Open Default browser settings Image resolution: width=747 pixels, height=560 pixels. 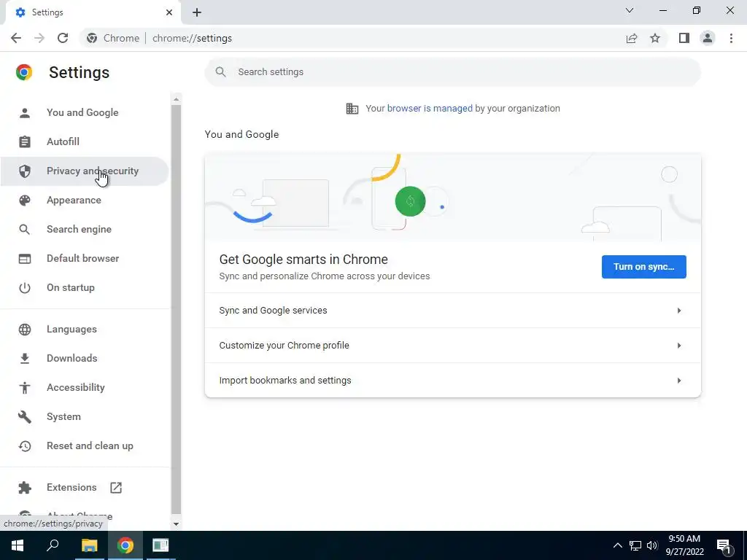pyautogui.click(x=83, y=259)
